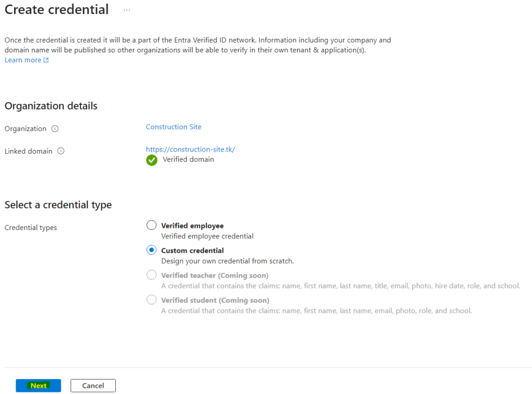Click the external link icon after Learn more
Screen dimensions: 532x394
coord(46,60)
